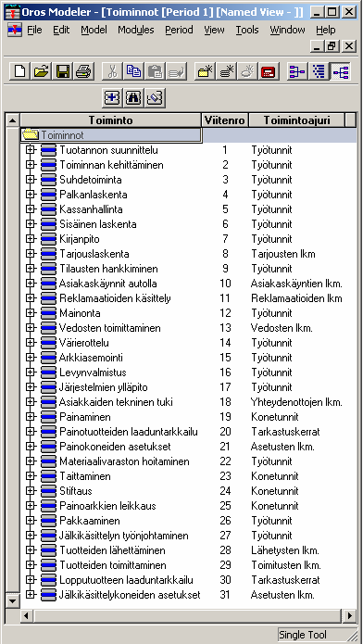The image size is (363, 644).
Task: Click the Viitenro column header
Action: 225,120
